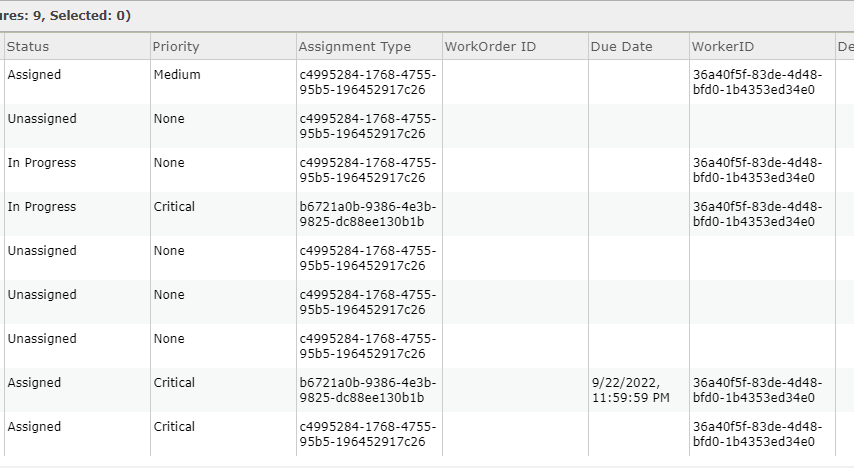Select the In Progress row with Critical priority
This screenshot has height=468, width=854.
coord(427,214)
